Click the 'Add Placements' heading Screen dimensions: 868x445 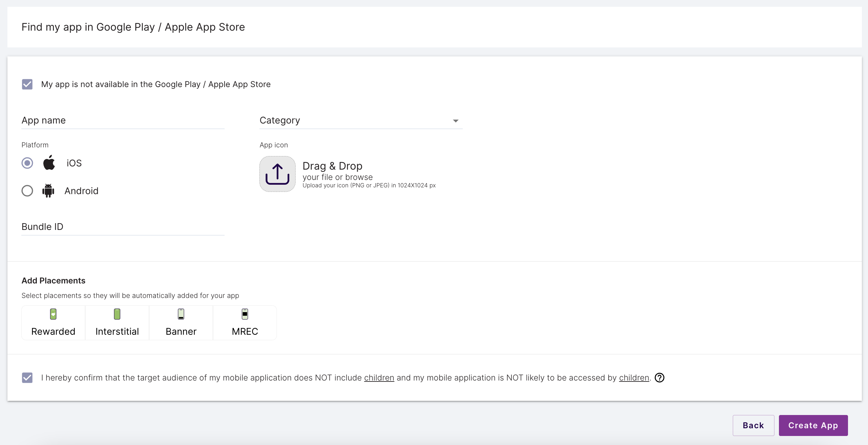53,281
